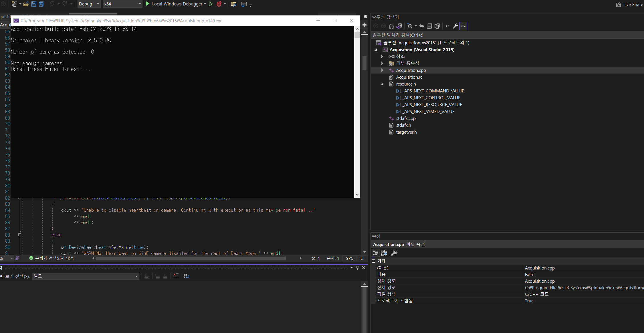Click the Solution Explorer search field
Screen dimensions: 644x333
507,35
